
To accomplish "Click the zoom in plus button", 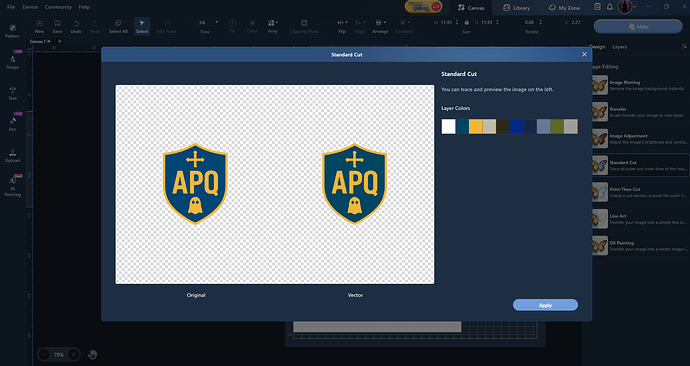I will click(x=73, y=355).
